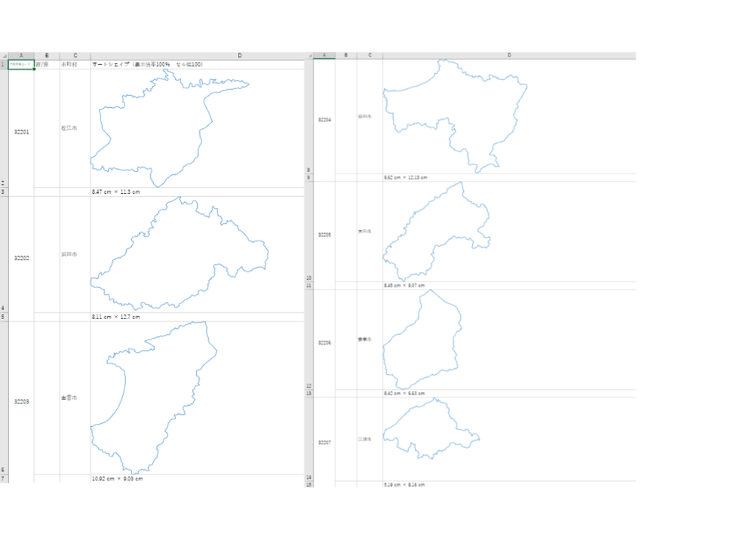Select the map outline shape for 32202

click(x=179, y=253)
